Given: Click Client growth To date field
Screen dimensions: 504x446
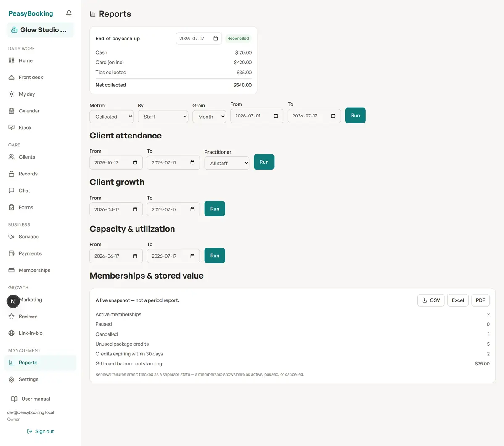Looking at the screenshot, I should click(173, 209).
